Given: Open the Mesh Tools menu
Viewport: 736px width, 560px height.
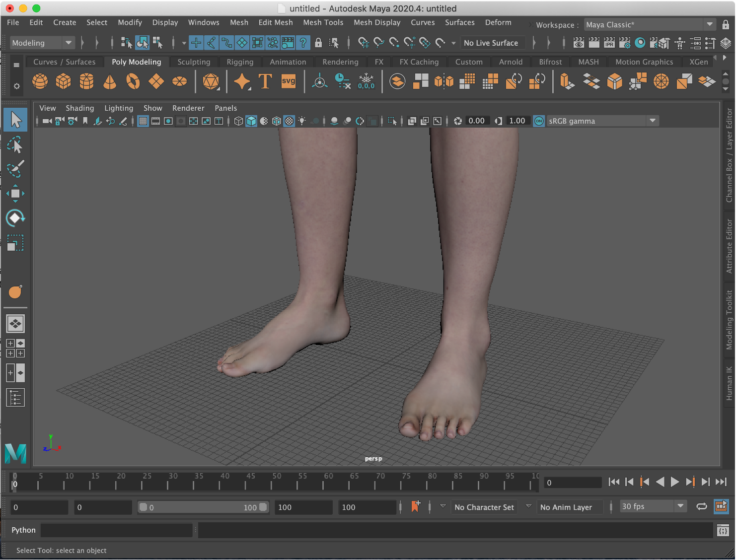Looking at the screenshot, I should coord(323,22).
